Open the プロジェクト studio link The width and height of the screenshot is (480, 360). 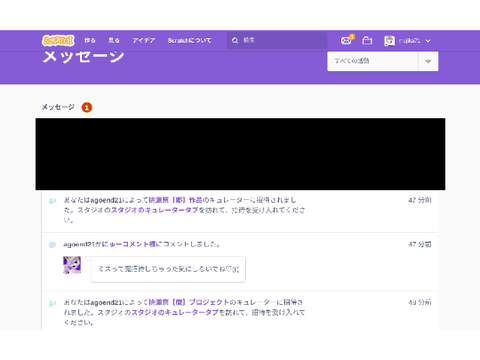coord(189,302)
